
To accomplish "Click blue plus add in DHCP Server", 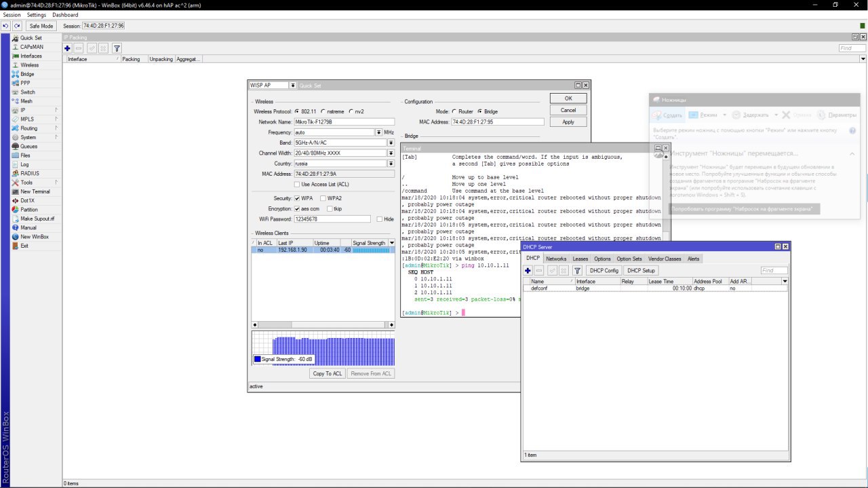I will (528, 270).
